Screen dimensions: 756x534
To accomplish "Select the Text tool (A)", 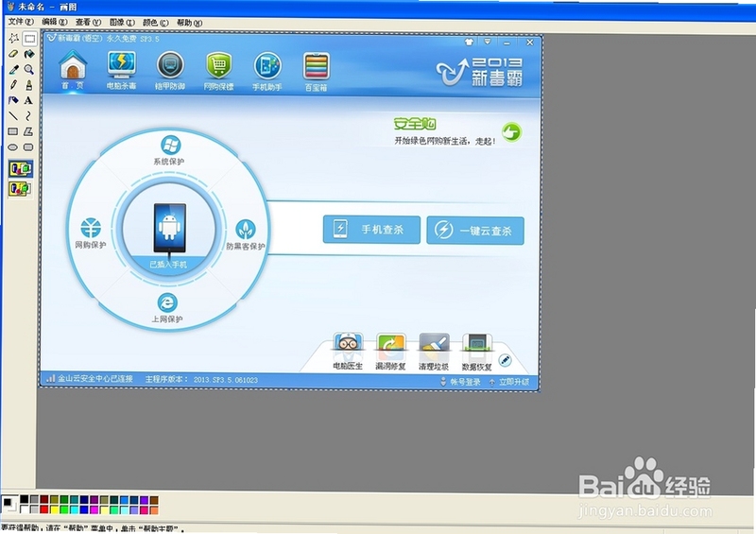I will click(x=29, y=100).
